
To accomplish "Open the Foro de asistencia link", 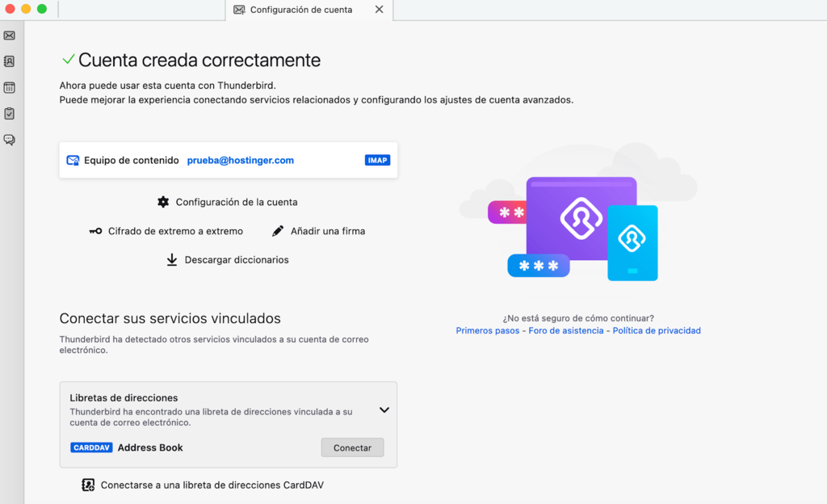I will pyautogui.click(x=566, y=330).
